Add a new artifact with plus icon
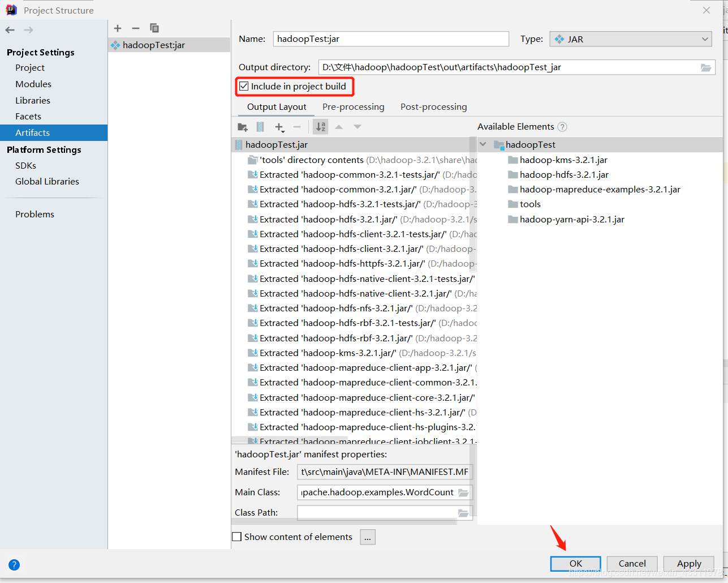Image resolution: width=728 pixels, height=583 pixels. point(118,28)
